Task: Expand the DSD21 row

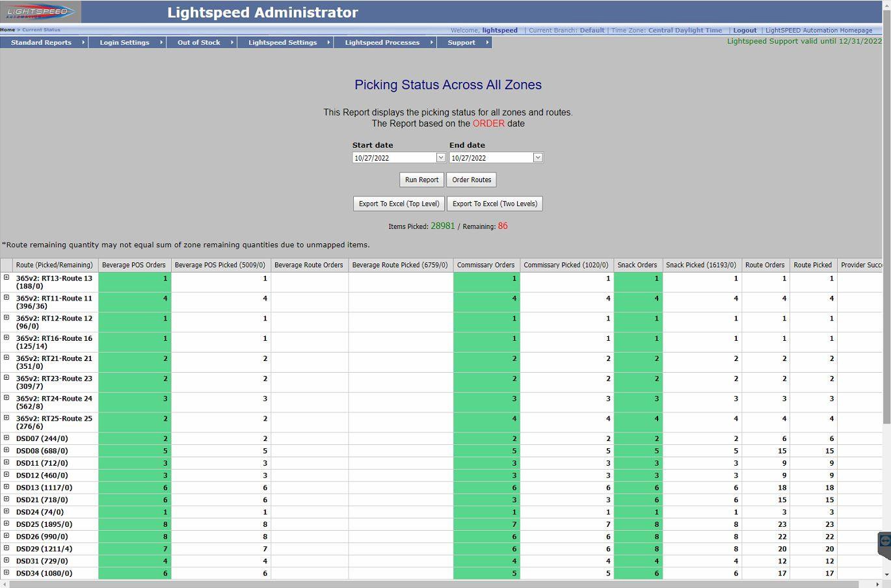Action: click(7, 499)
